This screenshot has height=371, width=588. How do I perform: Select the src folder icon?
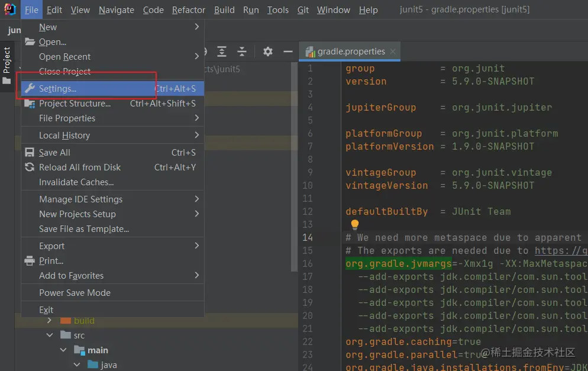point(66,335)
